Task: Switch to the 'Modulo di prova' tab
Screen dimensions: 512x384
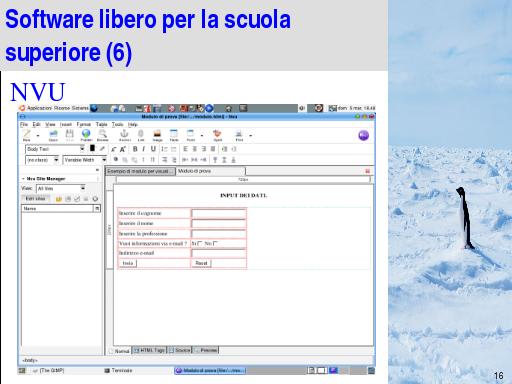Action: [211, 171]
